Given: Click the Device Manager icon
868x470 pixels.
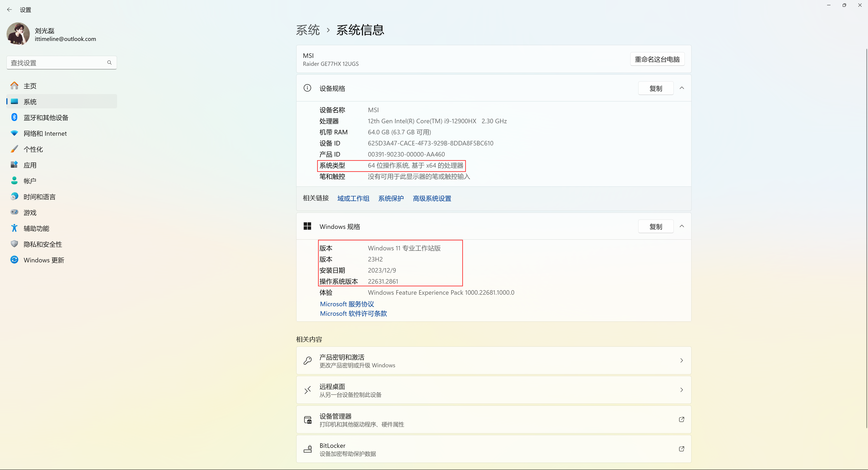Looking at the screenshot, I should 308,420.
